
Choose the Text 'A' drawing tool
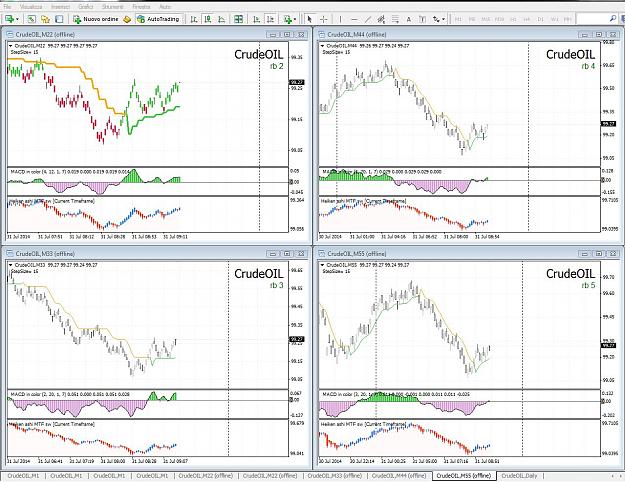click(409, 19)
